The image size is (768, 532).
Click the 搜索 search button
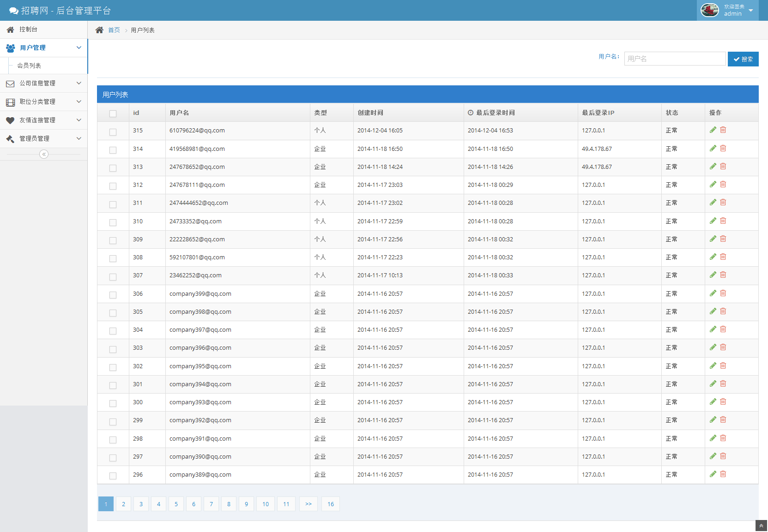coord(743,59)
